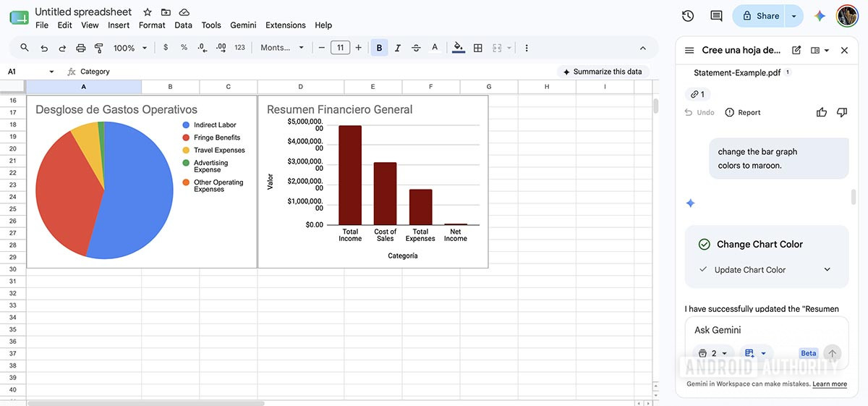
Task: Start a new Gemini chat
Action: point(796,51)
